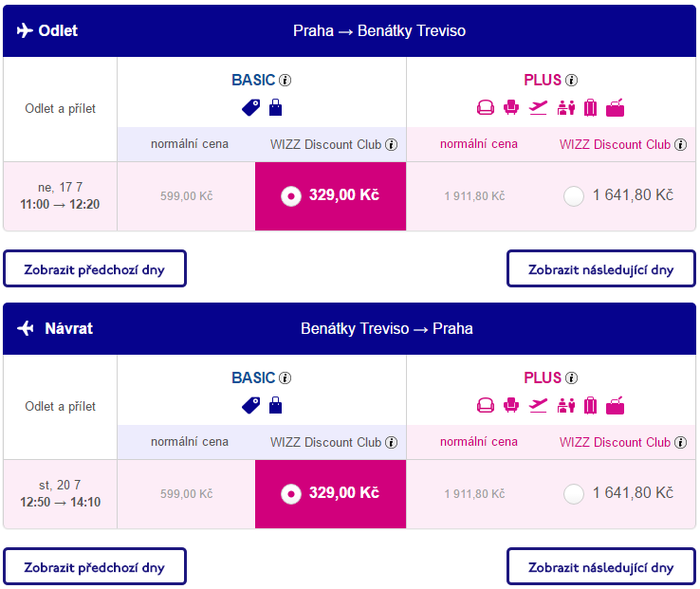
Task: Click the price tag icon under the Odlet BASIC fare
Action: 251,107
